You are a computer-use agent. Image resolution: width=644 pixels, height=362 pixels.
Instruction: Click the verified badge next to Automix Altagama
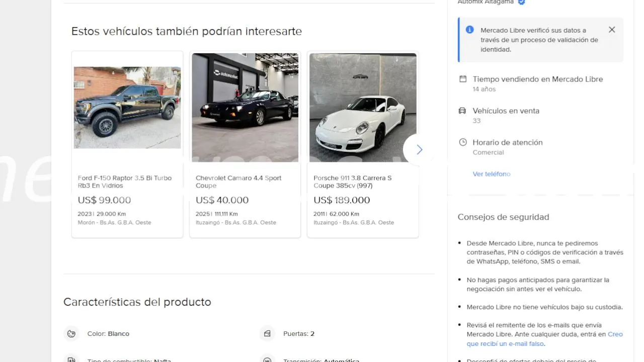(x=521, y=2)
